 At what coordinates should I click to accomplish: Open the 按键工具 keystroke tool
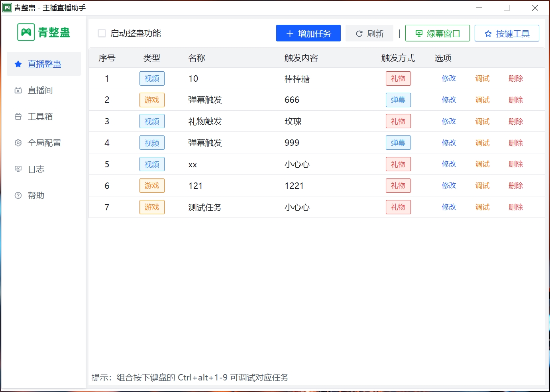(507, 33)
